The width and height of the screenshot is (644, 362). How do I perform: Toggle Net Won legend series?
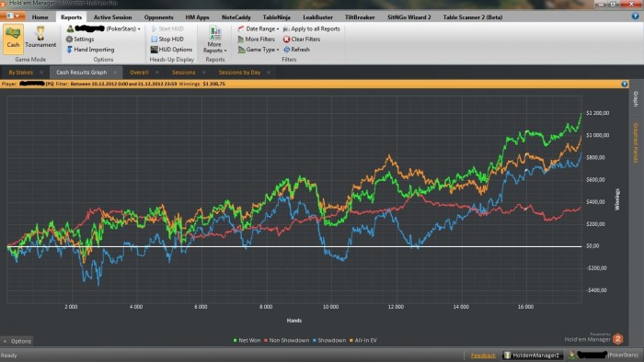[x=247, y=340]
